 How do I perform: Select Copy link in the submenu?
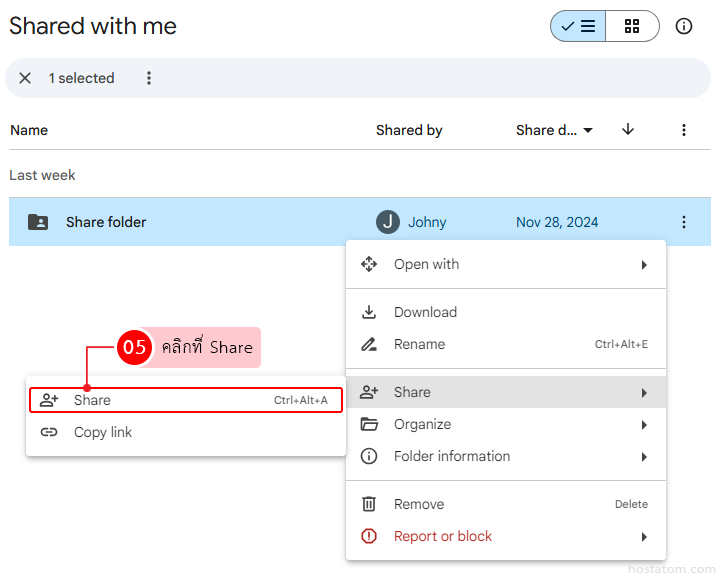[102, 432]
